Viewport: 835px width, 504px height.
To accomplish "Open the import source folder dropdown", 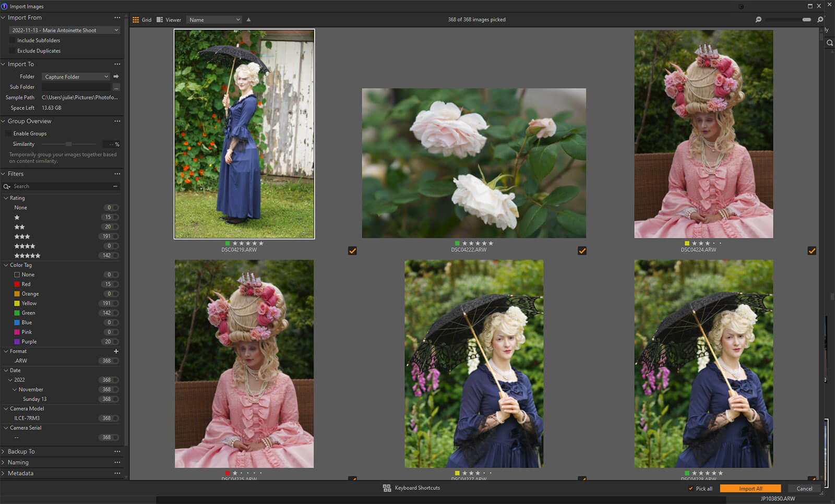I will 64,30.
